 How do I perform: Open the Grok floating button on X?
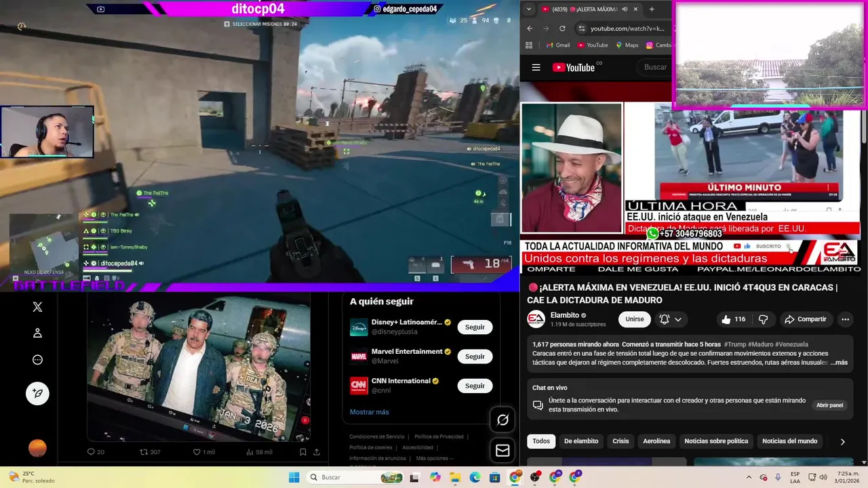coord(502,420)
